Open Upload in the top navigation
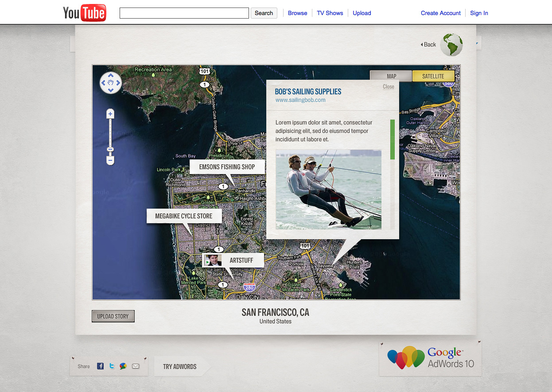 tap(362, 13)
